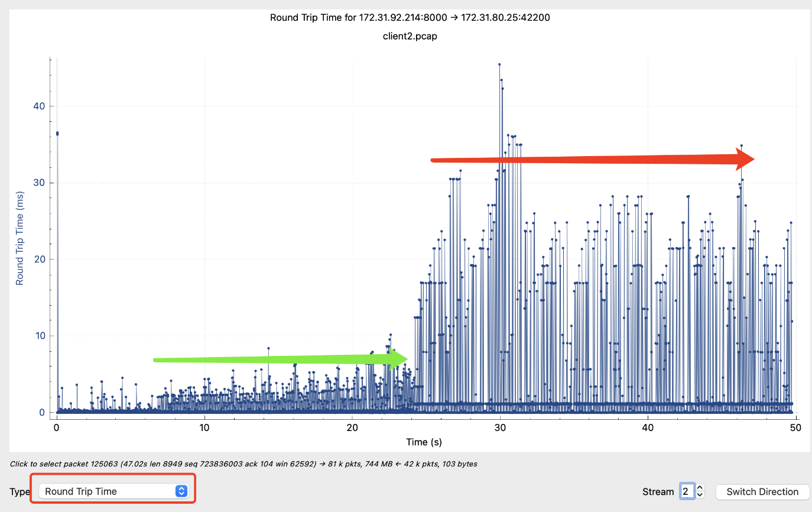Click the Time (s) x-axis label

click(424, 442)
